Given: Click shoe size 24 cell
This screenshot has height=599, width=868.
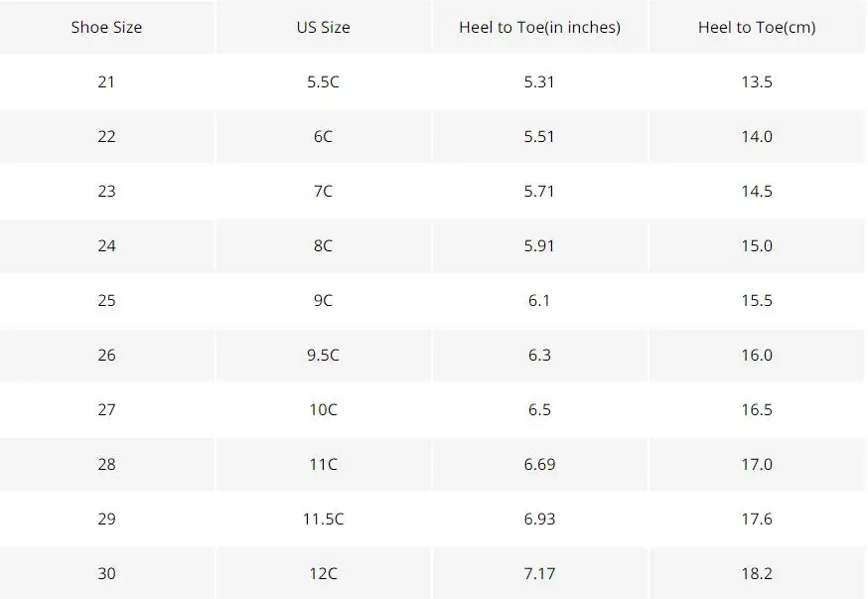Looking at the screenshot, I should (106, 245).
